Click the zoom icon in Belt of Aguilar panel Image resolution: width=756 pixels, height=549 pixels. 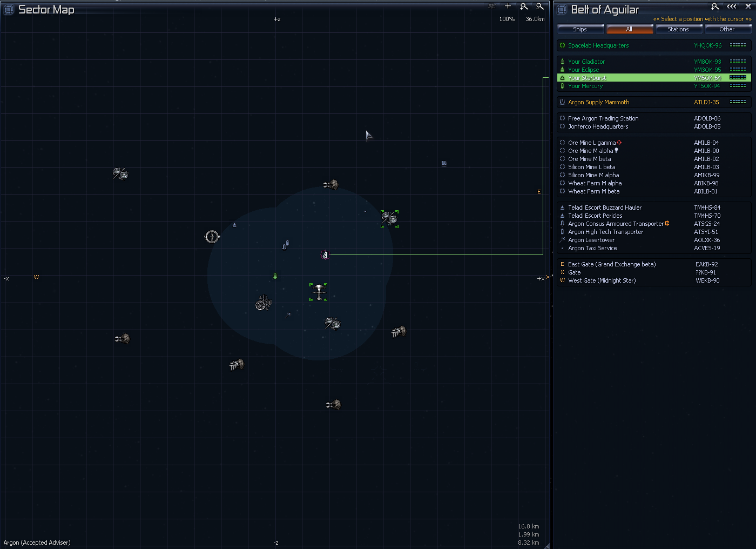point(715,6)
